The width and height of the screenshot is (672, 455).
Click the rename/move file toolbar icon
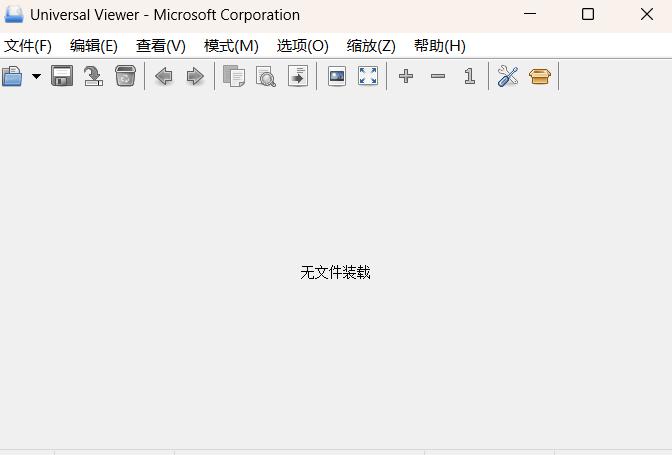pyautogui.click(x=93, y=76)
